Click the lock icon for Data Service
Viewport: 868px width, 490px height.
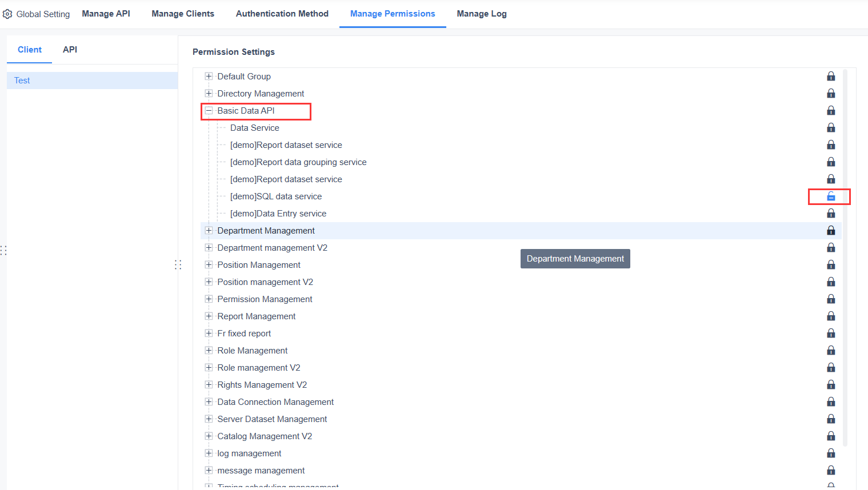(x=831, y=127)
